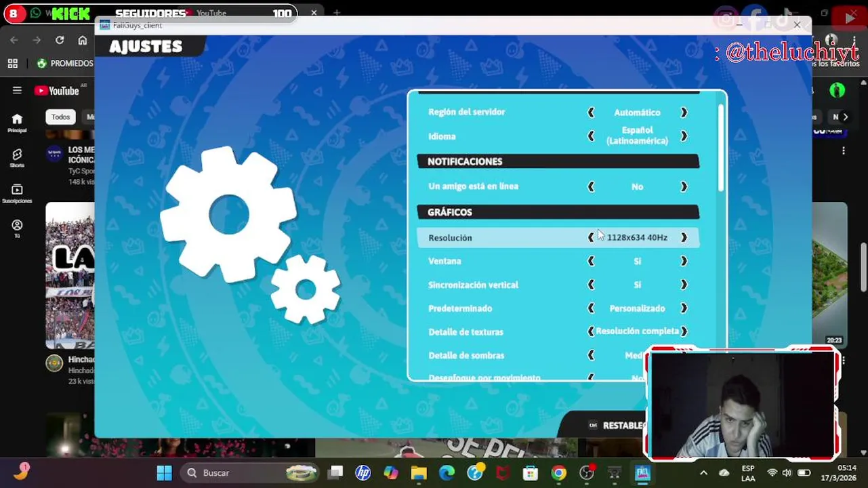Click the Resolución completa texture value
This screenshot has width=868, height=488.
[637, 331]
